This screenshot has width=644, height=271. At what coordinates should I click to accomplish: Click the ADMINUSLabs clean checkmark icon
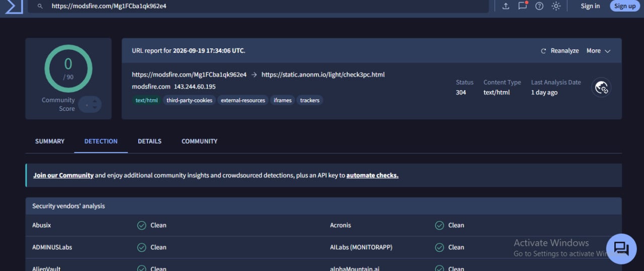click(x=142, y=247)
